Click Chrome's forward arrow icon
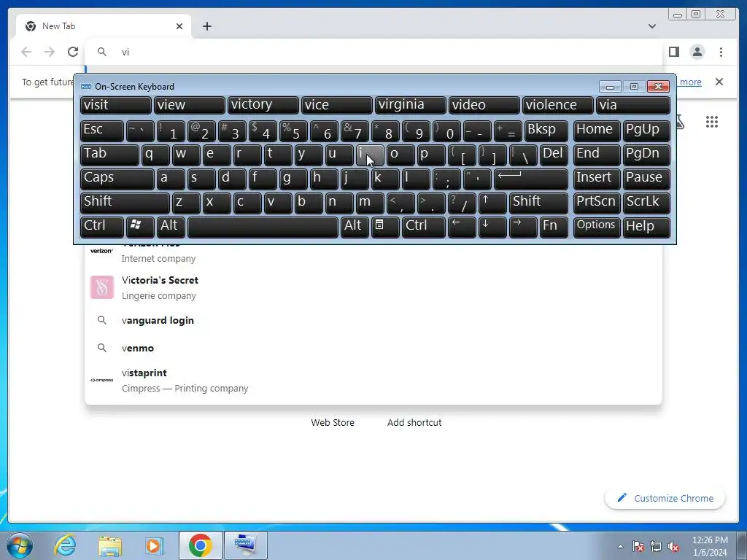The width and height of the screenshot is (747, 560). click(50, 52)
